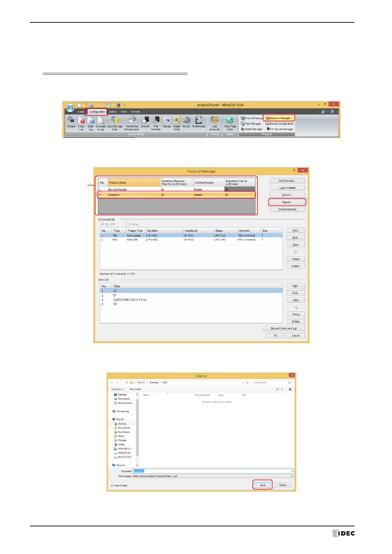The height and width of the screenshot is (554, 392).
Task: Click OK in Protocol Manager
Action: (275, 336)
